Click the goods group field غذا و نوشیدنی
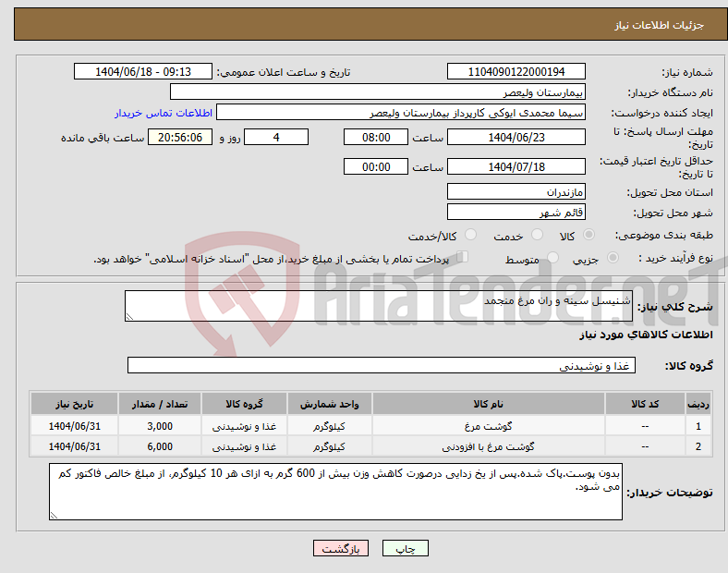This screenshot has height=573, width=728. [x=382, y=365]
